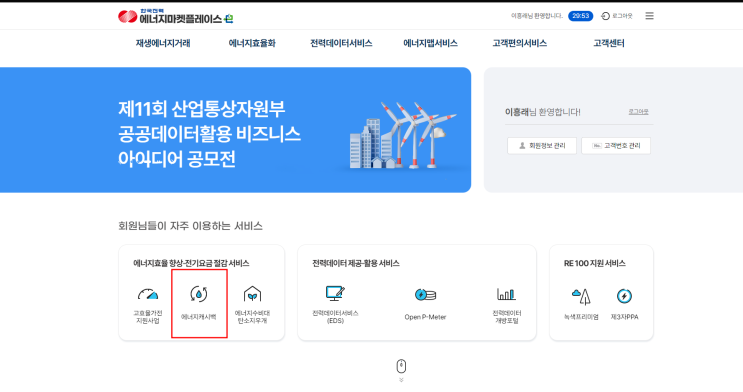Open the 전력데이터서비스 menu
The height and width of the screenshot is (392, 743).
coord(341,43)
